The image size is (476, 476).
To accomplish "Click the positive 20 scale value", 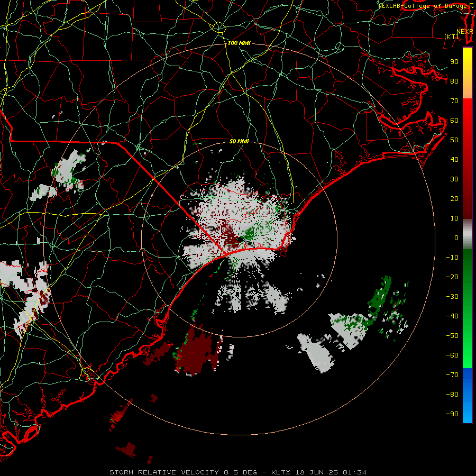I will point(454,199).
